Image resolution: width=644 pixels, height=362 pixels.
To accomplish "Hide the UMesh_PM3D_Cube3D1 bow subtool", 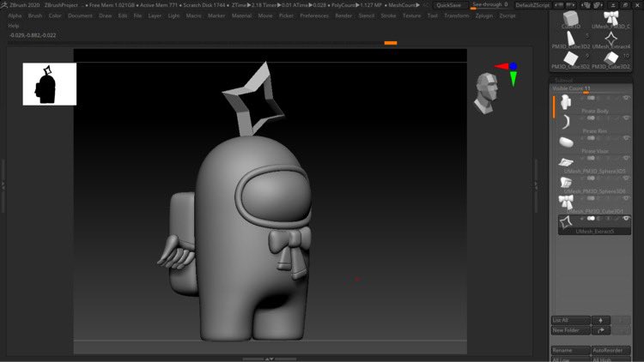I will coord(626,199).
